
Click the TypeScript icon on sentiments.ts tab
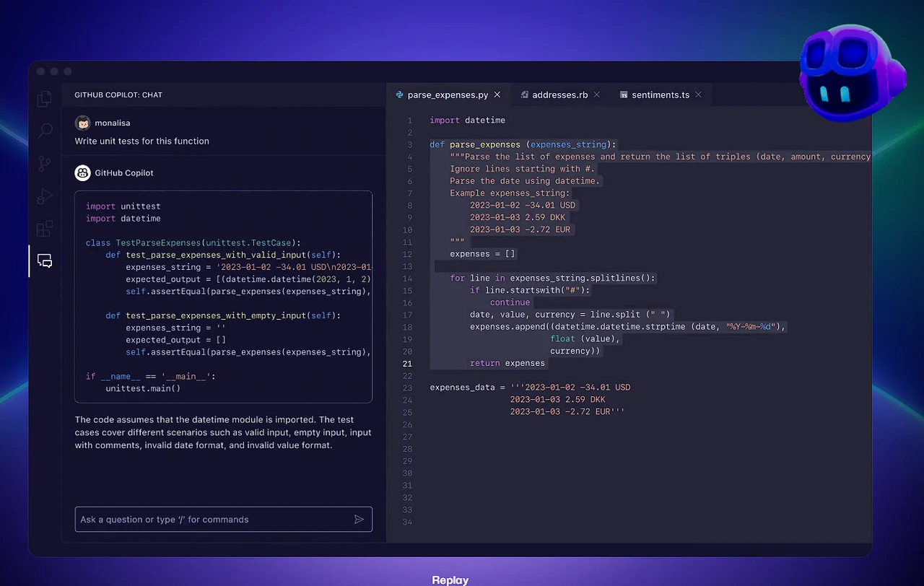click(x=624, y=95)
